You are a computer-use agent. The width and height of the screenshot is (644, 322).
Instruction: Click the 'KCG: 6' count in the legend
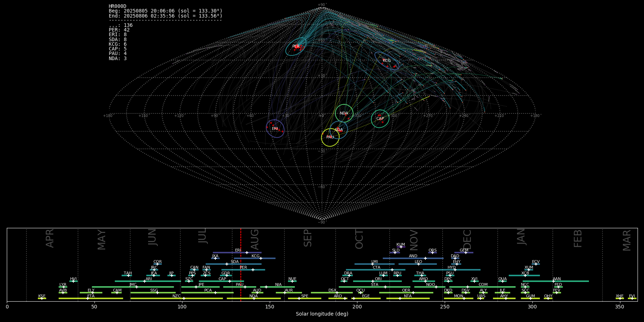point(118,44)
